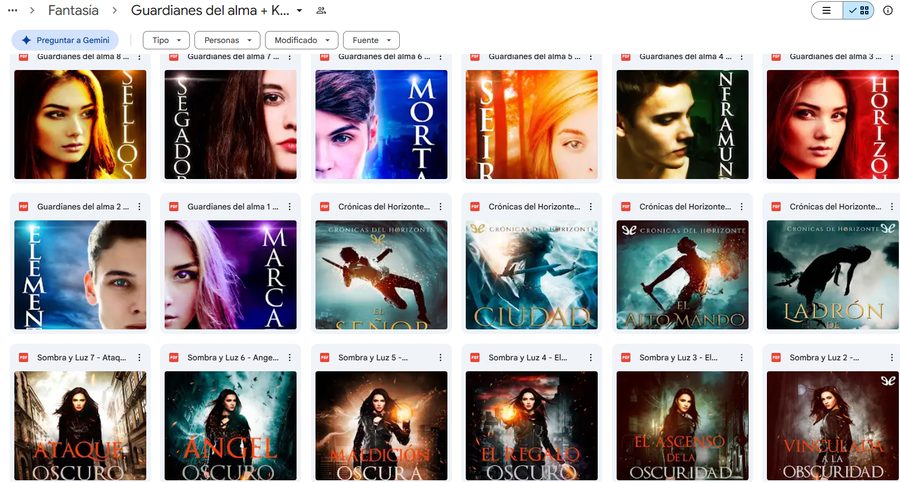Open the red Horizonte cover thumbnail
This screenshot has height=482, width=900.
pos(833,125)
